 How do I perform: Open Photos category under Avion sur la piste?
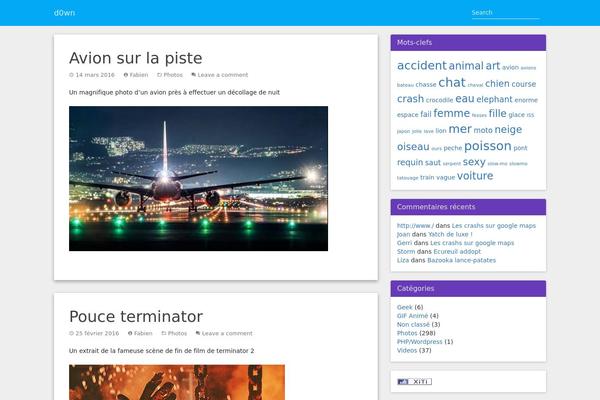[x=173, y=75]
